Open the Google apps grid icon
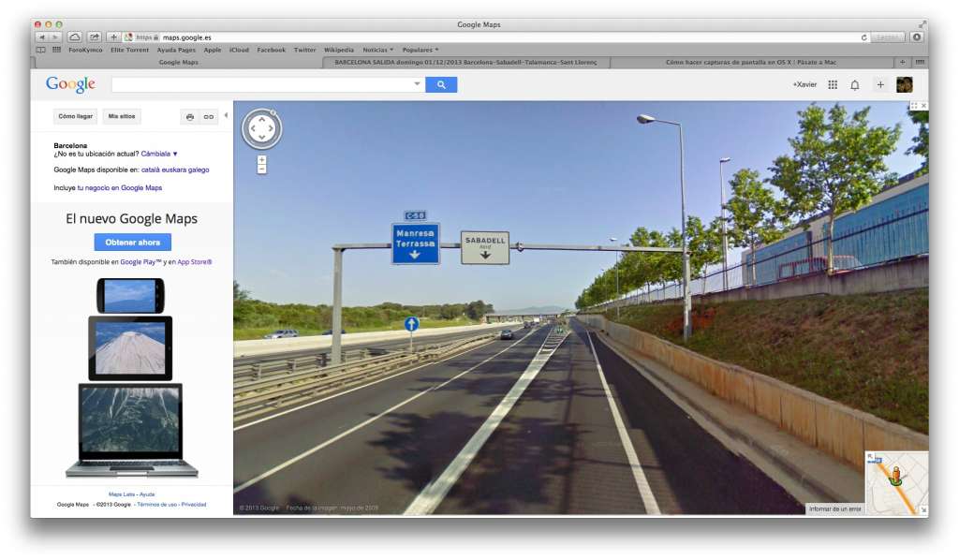The width and height of the screenshot is (959, 560). pyautogui.click(x=833, y=85)
